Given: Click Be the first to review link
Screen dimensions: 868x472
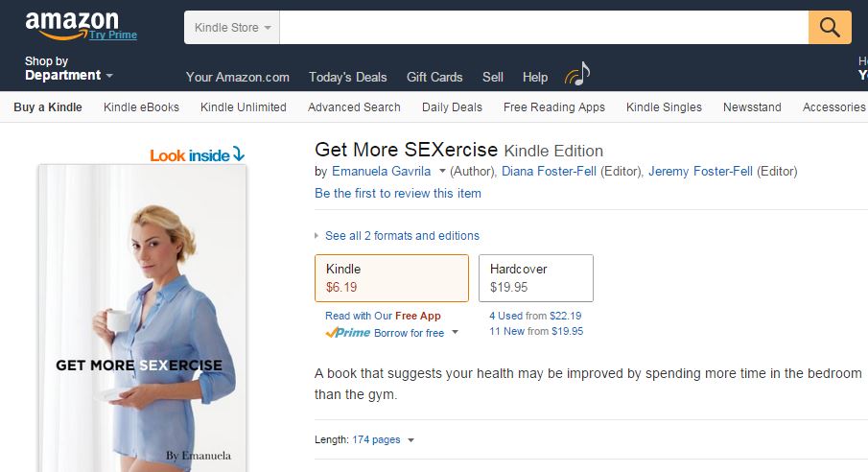Looking at the screenshot, I should 398,193.
